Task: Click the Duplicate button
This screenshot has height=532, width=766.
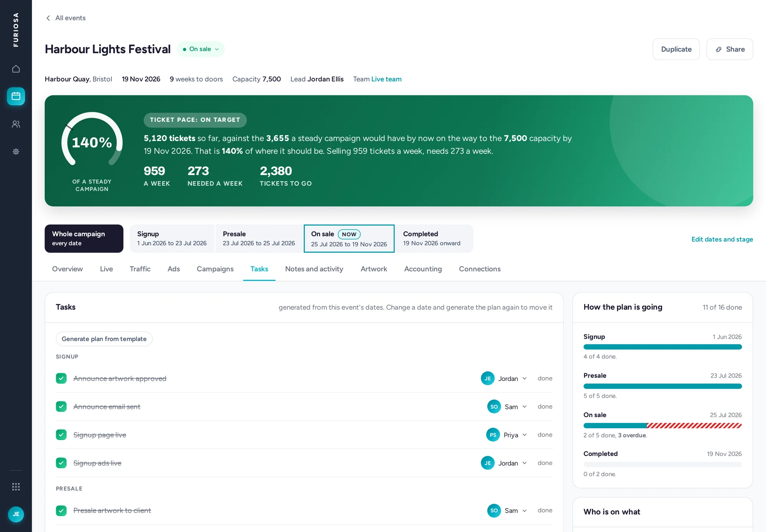Action: point(676,49)
